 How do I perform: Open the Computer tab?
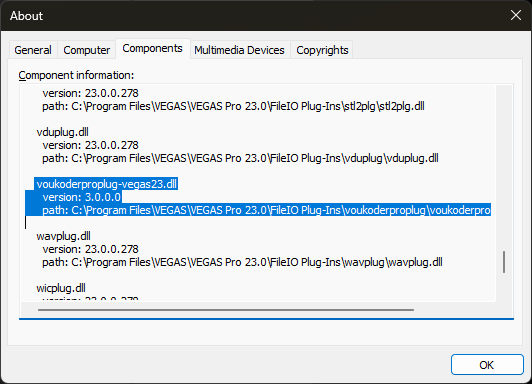click(x=87, y=50)
